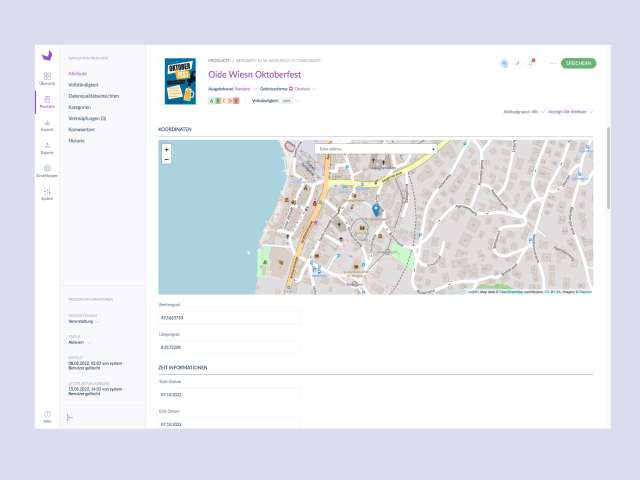Open the Exporte section icon
Image resolution: width=640 pixels, height=480 pixels.
point(47,147)
